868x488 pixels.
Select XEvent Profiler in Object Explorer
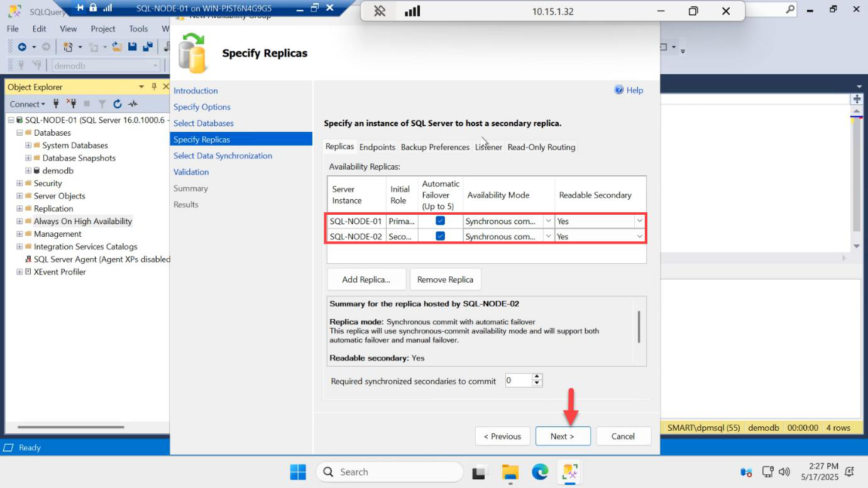coord(60,272)
